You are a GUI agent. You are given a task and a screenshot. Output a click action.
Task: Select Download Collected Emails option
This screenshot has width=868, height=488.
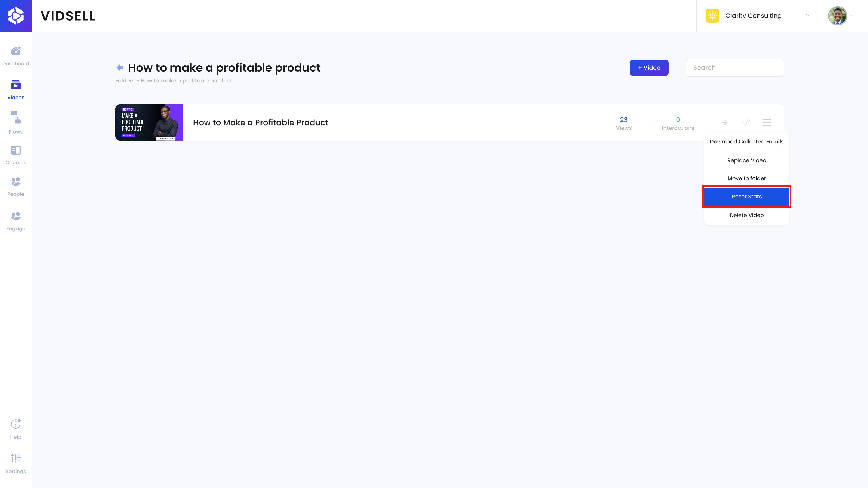click(746, 141)
